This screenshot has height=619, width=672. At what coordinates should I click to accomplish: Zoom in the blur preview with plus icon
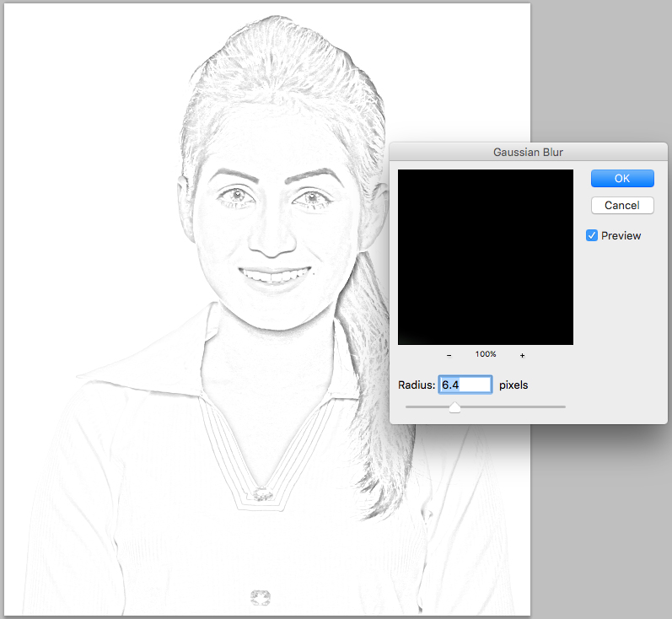[x=523, y=355]
